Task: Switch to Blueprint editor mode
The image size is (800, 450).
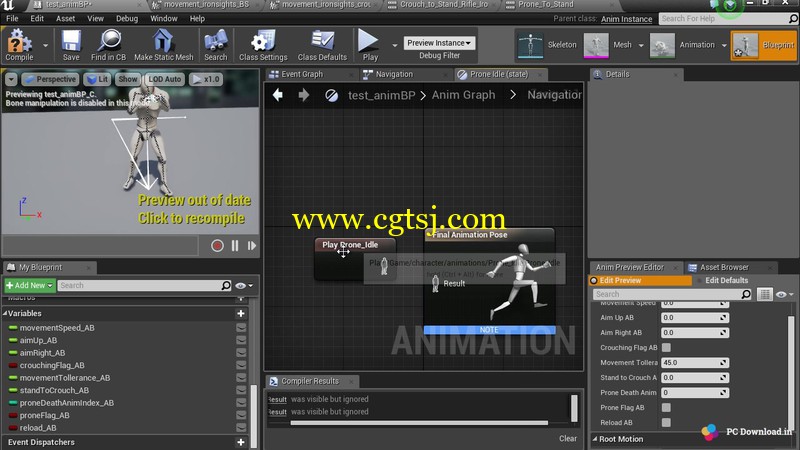Action: (763, 45)
